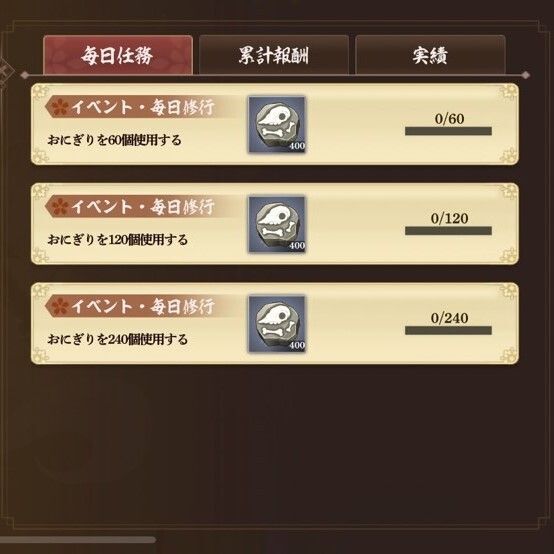Switch to the 累計報酬 tab

point(274,55)
